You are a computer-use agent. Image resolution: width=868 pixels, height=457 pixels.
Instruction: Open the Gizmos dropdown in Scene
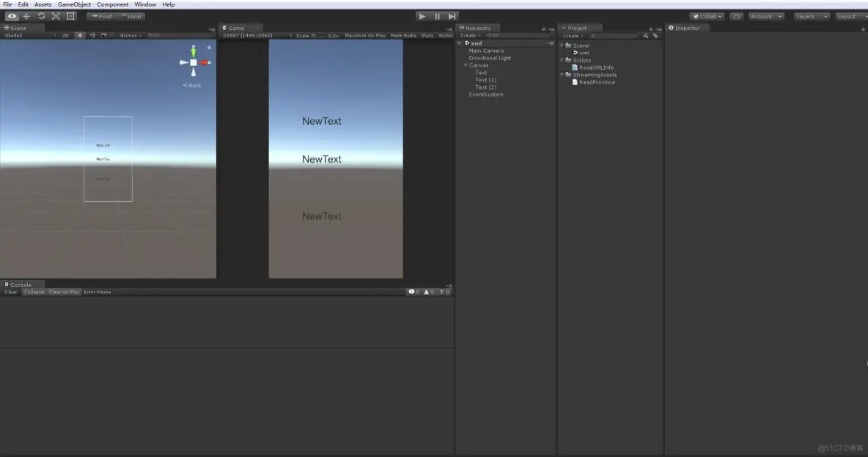[130, 35]
